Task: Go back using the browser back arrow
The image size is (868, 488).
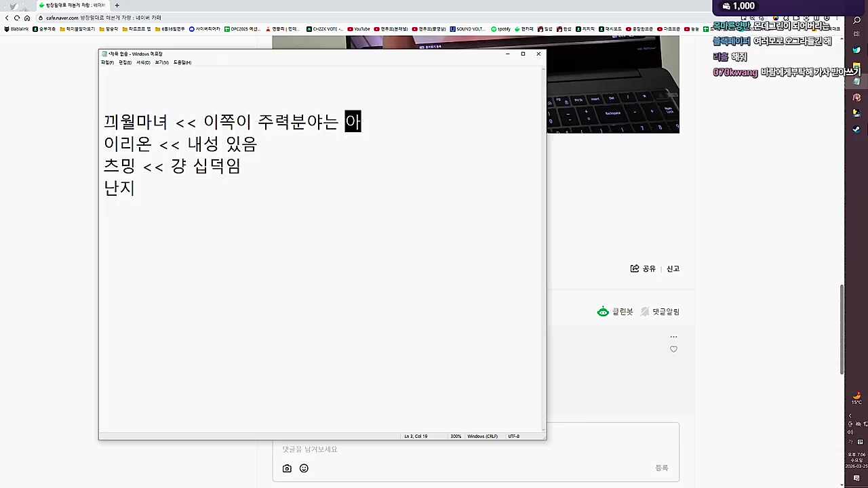Action: pos(7,18)
